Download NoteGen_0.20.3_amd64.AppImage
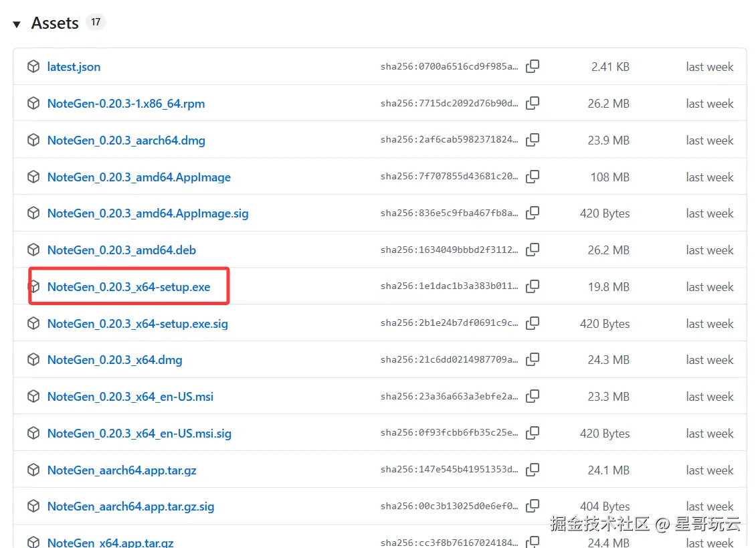The height and width of the screenshot is (548, 756). click(x=139, y=177)
